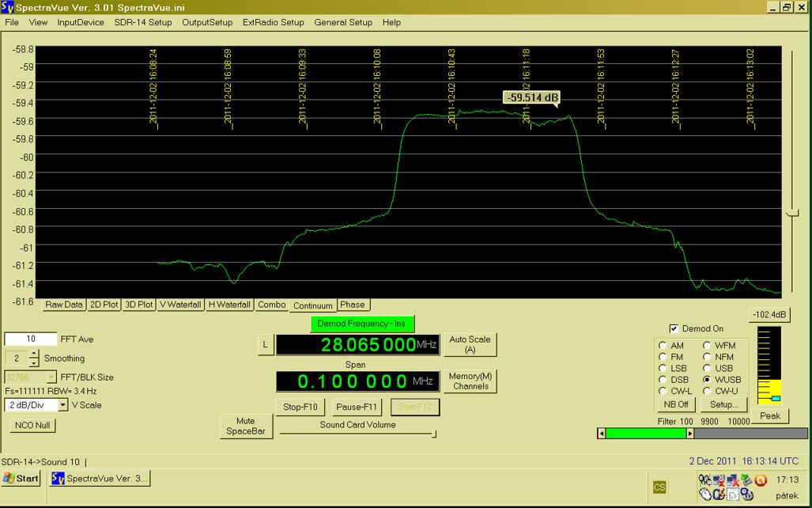
Task: Uncheck the Demod On checkbox
Action: [x=674, y=328]
